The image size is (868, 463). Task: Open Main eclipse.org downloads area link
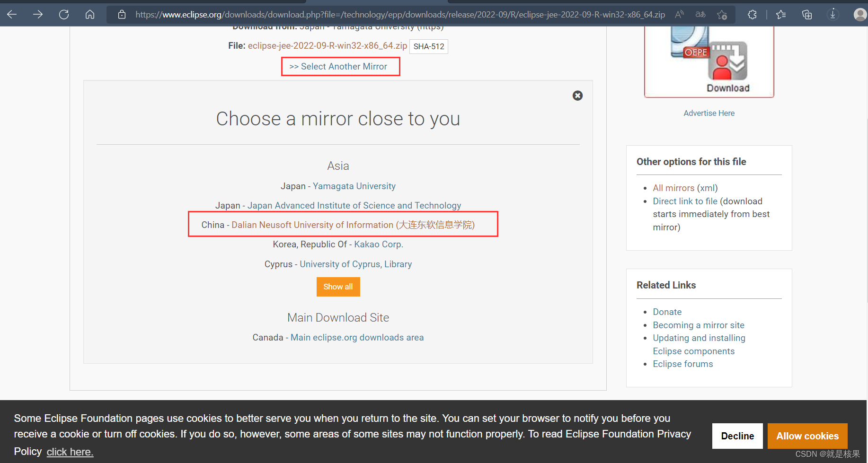357,338
